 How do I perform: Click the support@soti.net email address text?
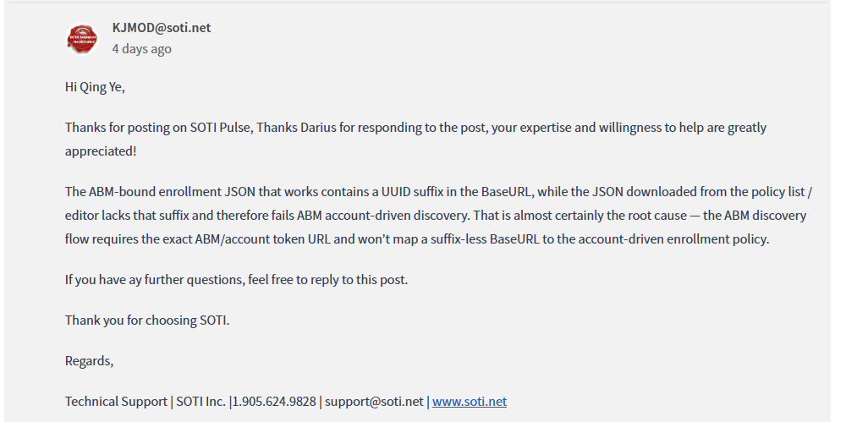tap(374, 402)
